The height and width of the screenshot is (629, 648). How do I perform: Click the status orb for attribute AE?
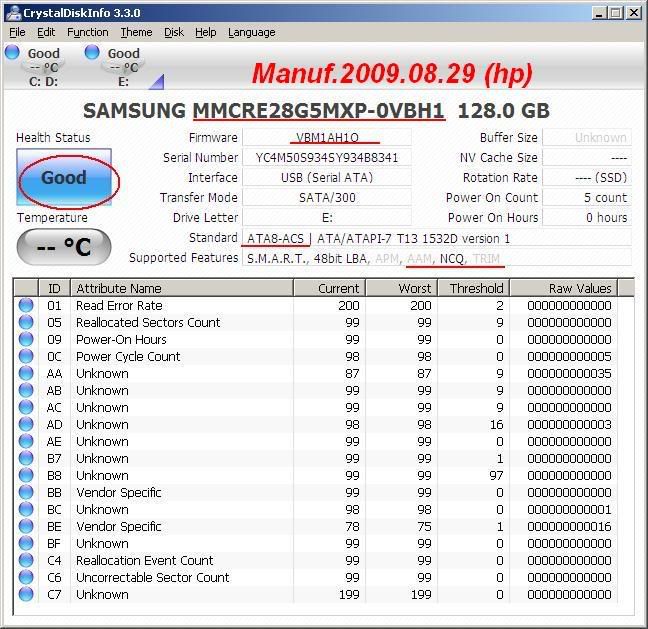pos(26,441)
